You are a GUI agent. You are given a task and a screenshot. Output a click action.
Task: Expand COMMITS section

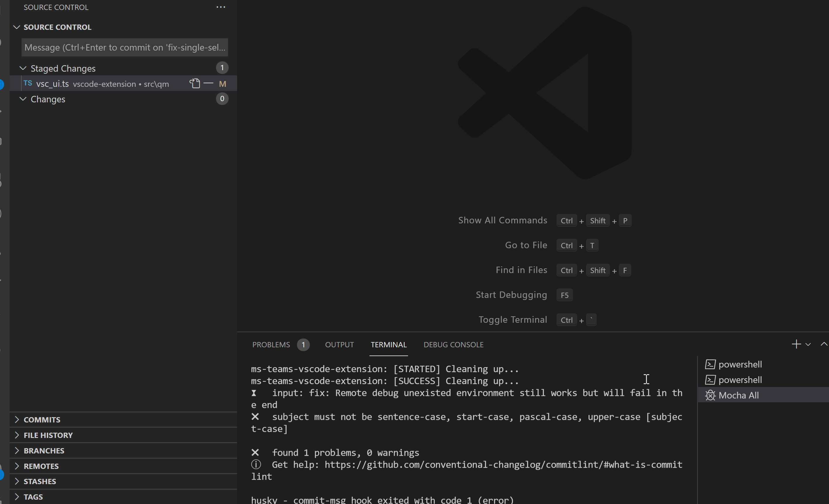coord(123,420)
